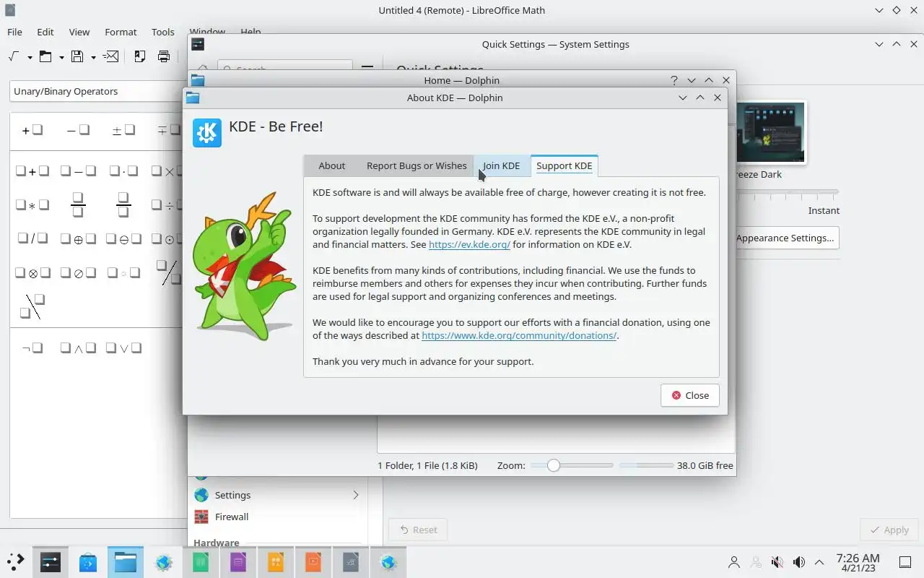Expand the hidden system tray icons arrow

819,562
